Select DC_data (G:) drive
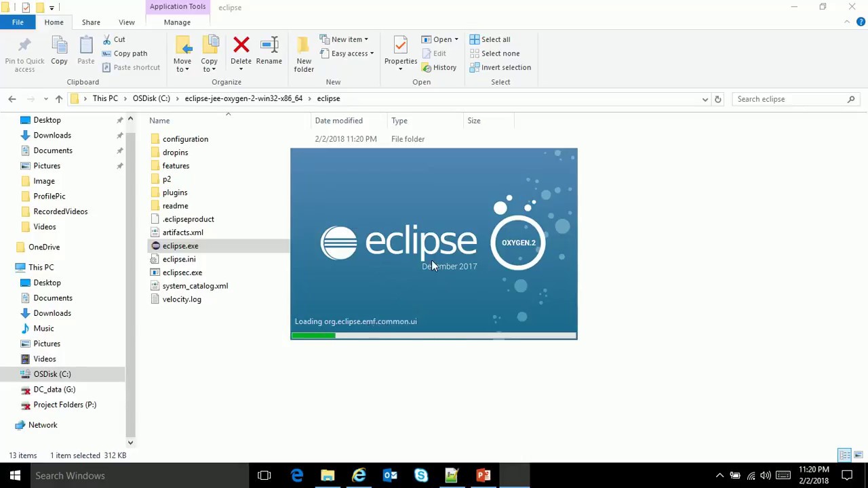The image size is (868, 488). point(54,390)
